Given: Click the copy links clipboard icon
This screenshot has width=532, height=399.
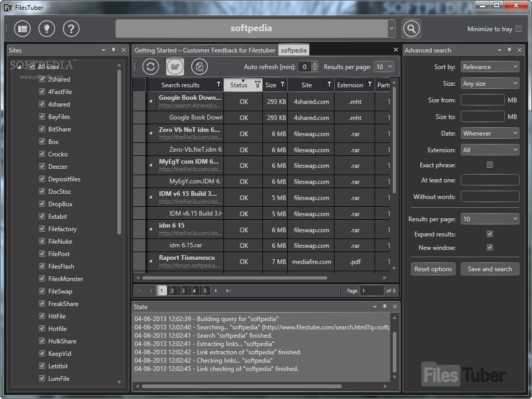Looking at the screenshot, I should tap(199, 66).
